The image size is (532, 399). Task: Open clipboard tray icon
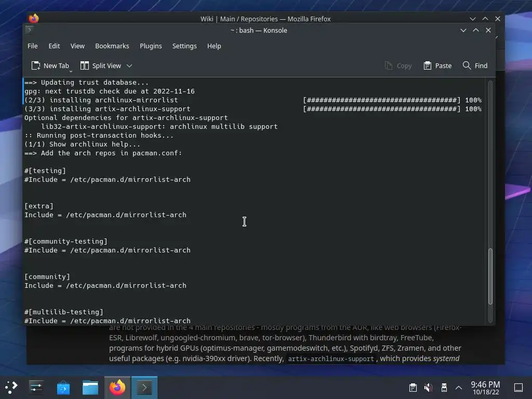point(413,388)
